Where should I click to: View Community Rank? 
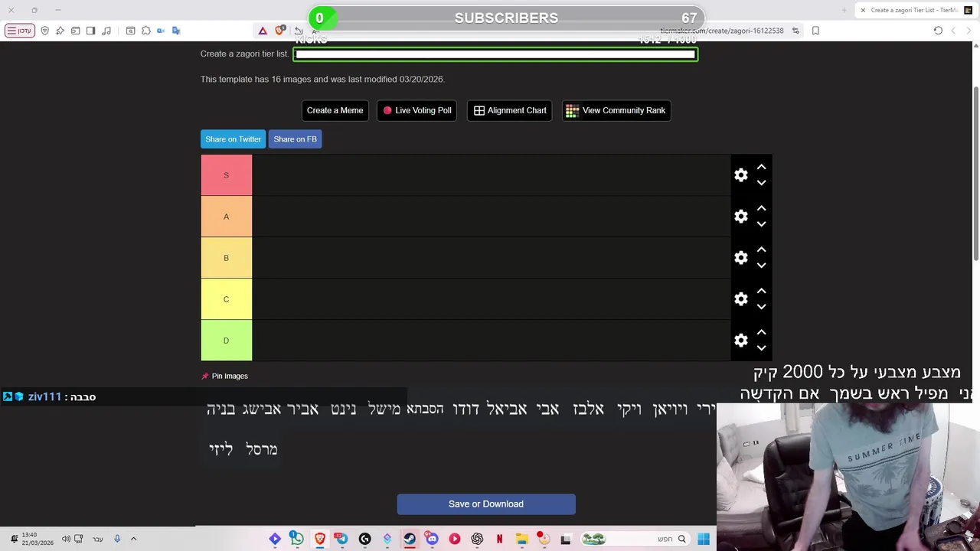[616, 110]
